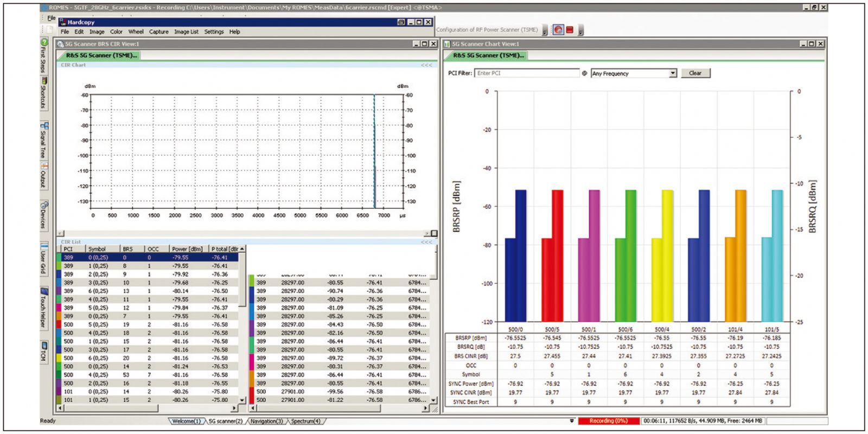Open the Signal Tree side panel
Image resolution: width=868 pixels, height=434 pixels.
pyautogui.click(x=44, y=140)
